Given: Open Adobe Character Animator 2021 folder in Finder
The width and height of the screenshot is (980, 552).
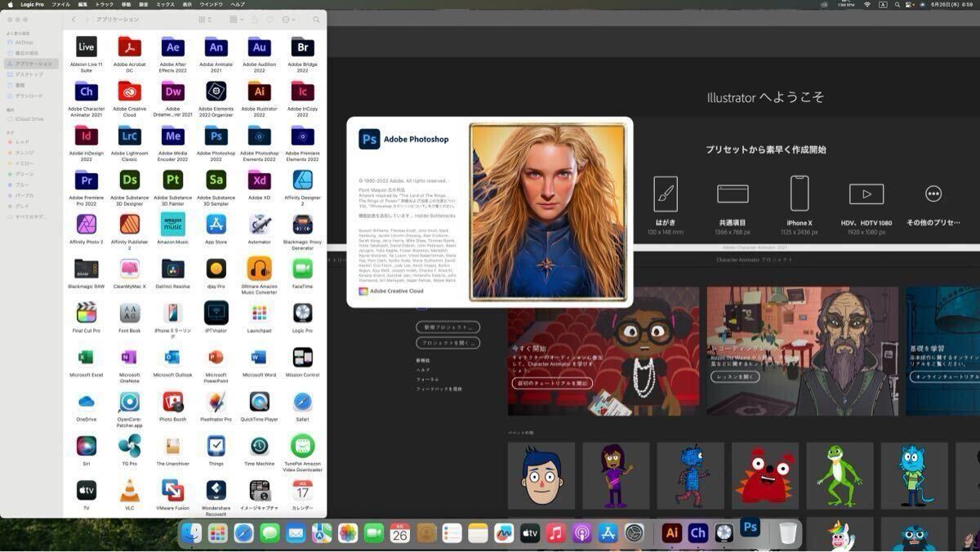Looking at the screenshot, I should point(87,91).
